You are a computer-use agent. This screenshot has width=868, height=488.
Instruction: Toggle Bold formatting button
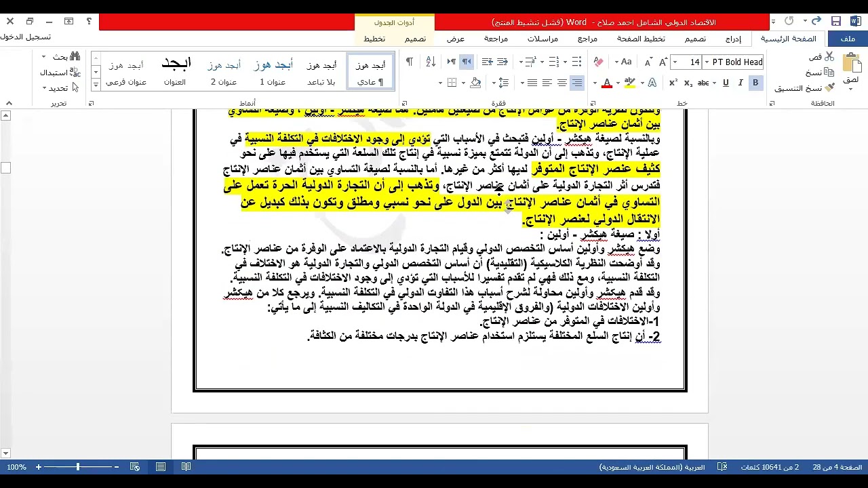coord(755,83)
